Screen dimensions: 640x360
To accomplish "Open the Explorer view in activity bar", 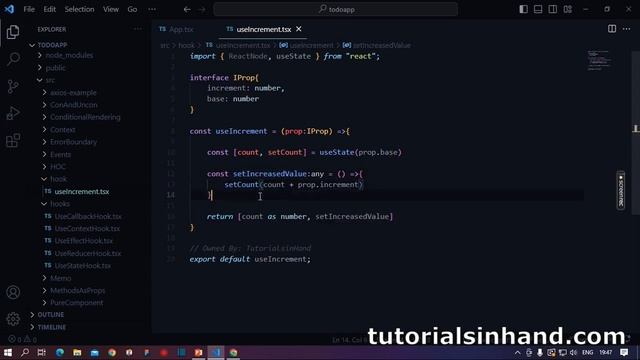I will click(x=13, y=32).
